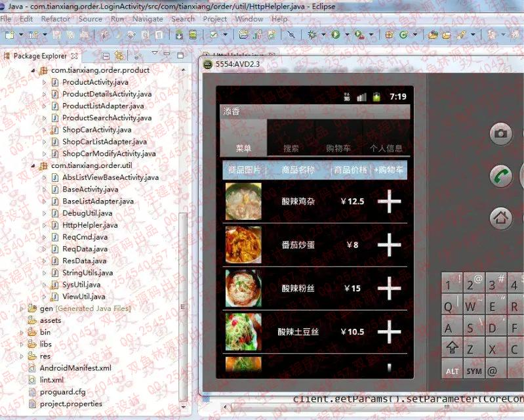Open the Run button dropdown arrow
524x420 pixels.
(347, 34)
